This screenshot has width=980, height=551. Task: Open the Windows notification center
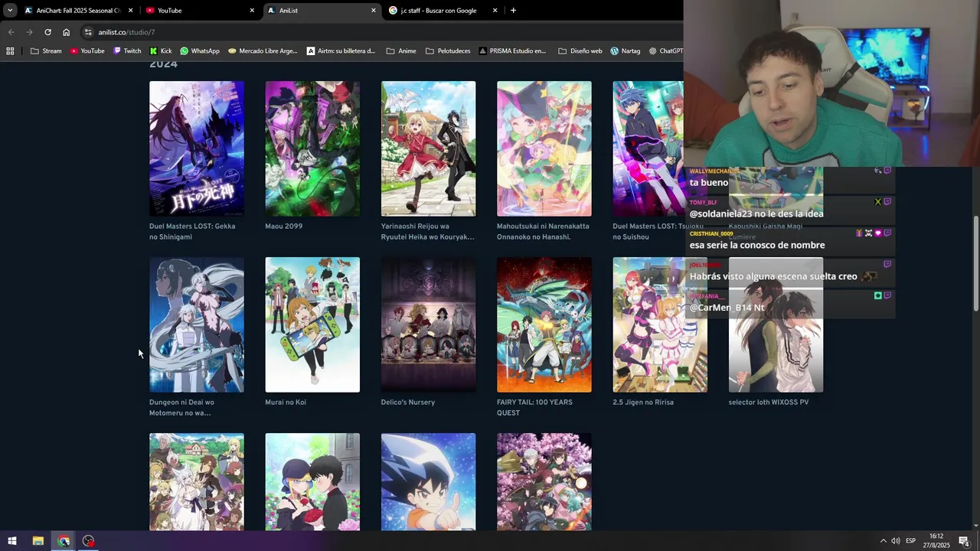click(964, 541)
